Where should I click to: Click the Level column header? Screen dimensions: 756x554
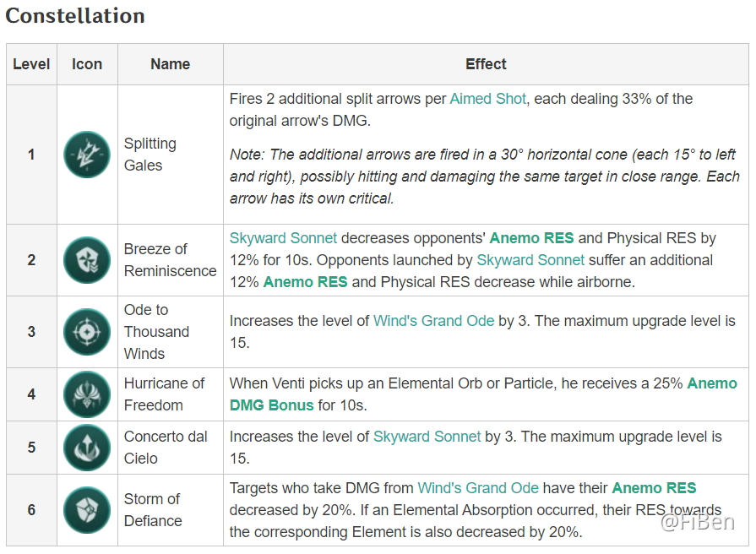[x=31, y=64]
